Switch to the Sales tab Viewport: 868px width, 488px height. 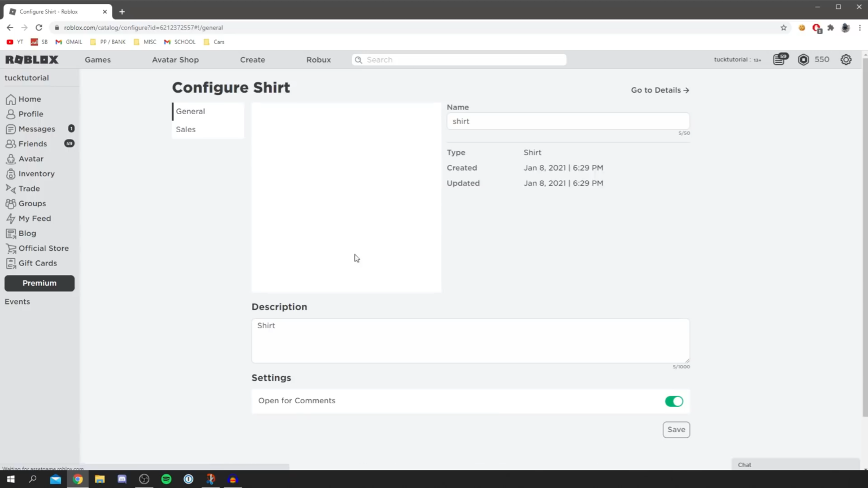[185, 129]
